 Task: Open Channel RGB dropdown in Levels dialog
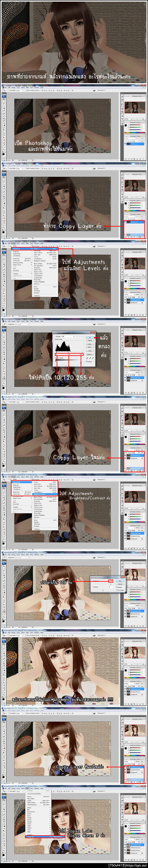coord(68,337)
